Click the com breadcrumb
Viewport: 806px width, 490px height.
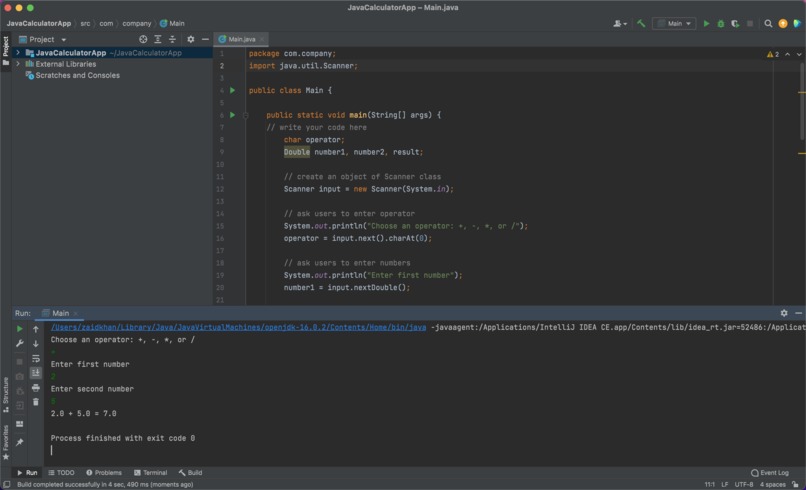106,23
